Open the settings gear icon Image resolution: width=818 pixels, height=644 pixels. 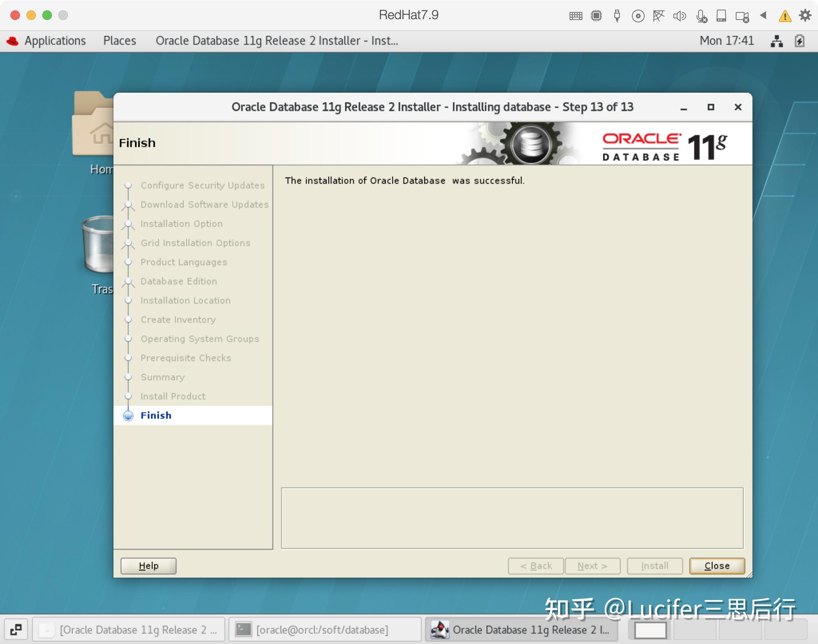tap(805, 15)
